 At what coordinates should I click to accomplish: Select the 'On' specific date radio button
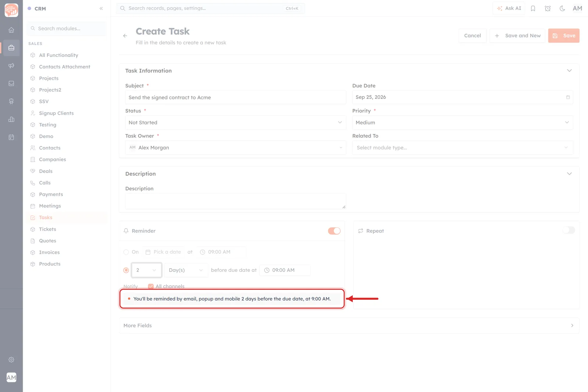[126, 252]
